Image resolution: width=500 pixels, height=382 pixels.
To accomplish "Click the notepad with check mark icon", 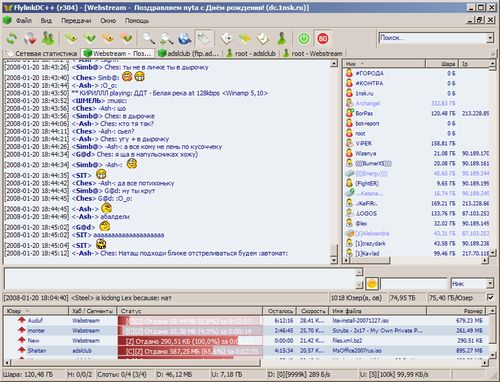I will [263, 39].
